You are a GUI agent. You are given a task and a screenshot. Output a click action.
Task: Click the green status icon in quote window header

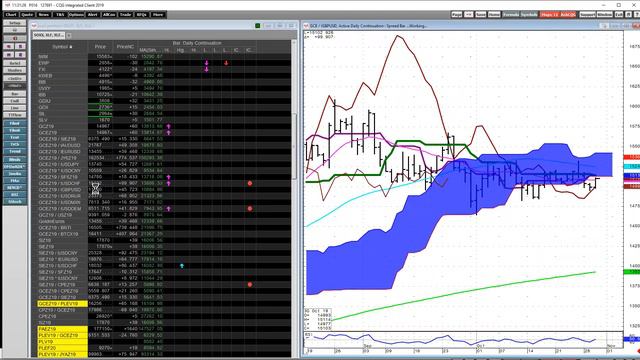click(258, 26)
